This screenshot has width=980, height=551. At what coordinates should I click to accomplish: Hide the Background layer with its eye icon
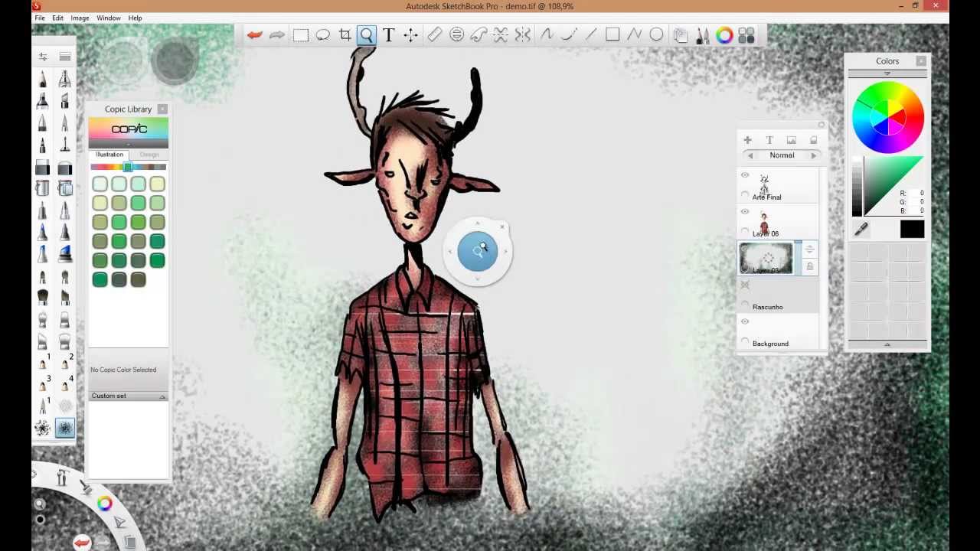pos(744,321)
